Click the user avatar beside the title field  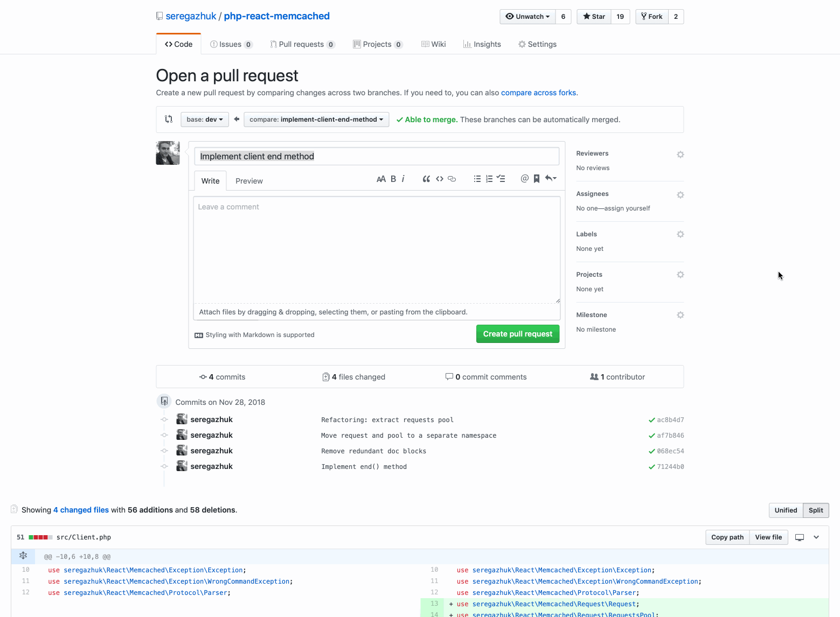tap(168, 153)
